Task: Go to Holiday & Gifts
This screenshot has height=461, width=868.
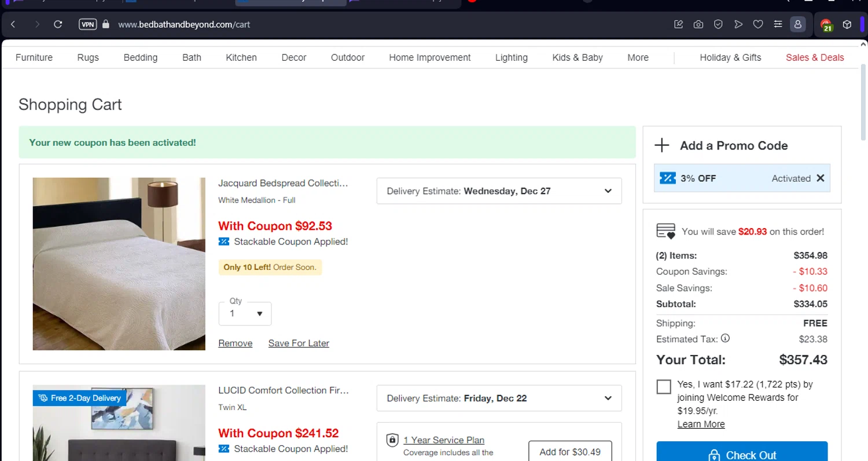Action: click(x=730, y=57)
